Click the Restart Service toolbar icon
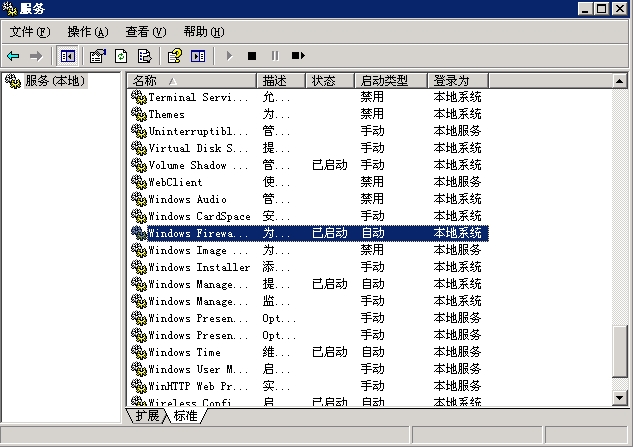The height and width of the screenshot is (447, 633). click(298, 56)
